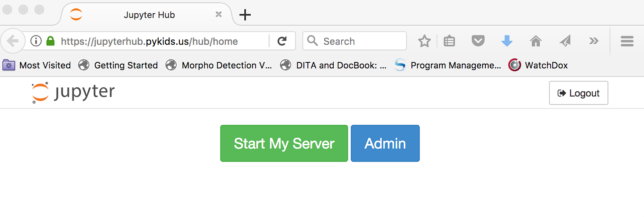Click the green padlock security icon
Screen dimensions: 644x217
click(50, 41)
